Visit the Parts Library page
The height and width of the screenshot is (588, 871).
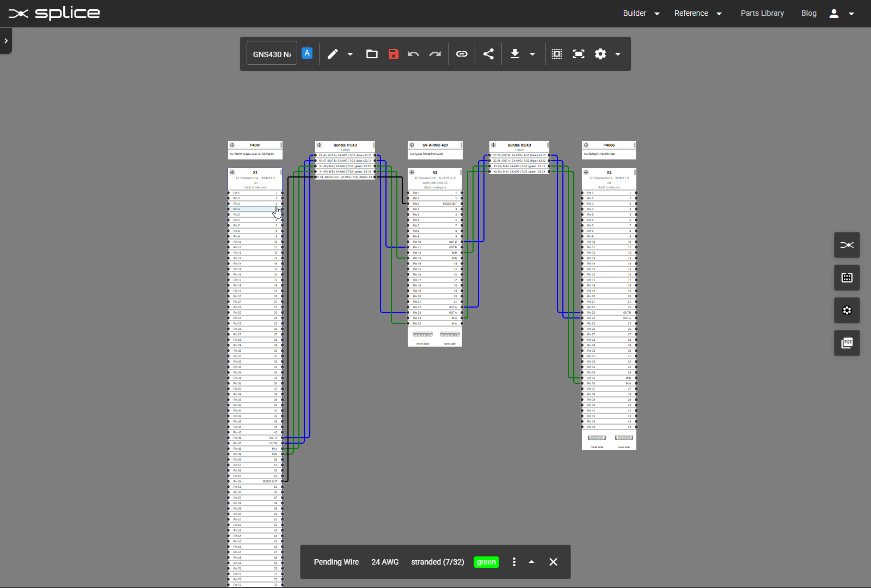(762, 13)
